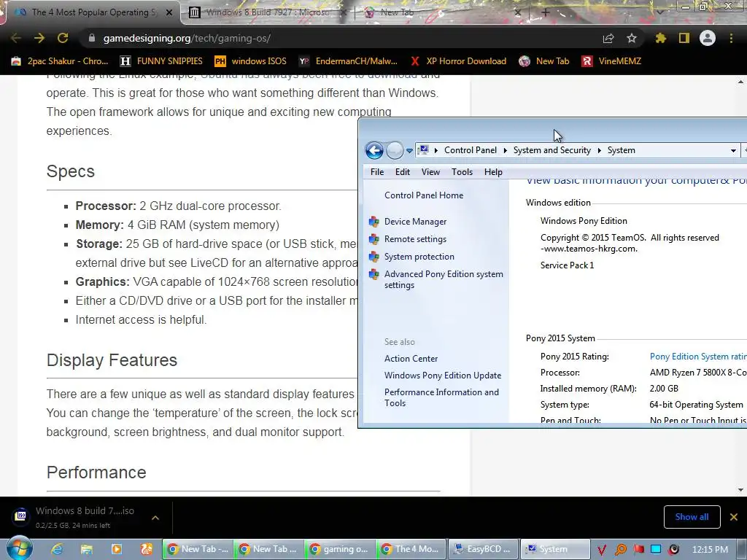Screen dimensions: 747x560
Task: Open the New Tab bookmark in bookmarks bar
Action: tap(544, 61)
